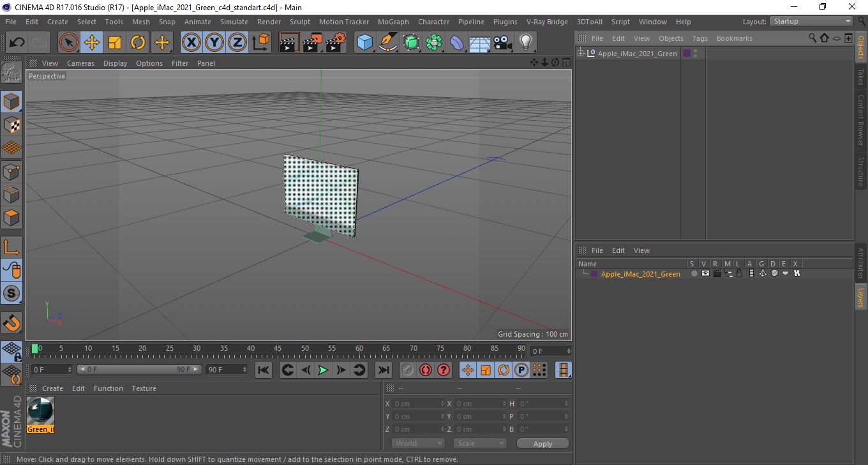Click Make Editable icon in left palette
The height and width of the screenshot is (465, 868).
click(11, 72)
